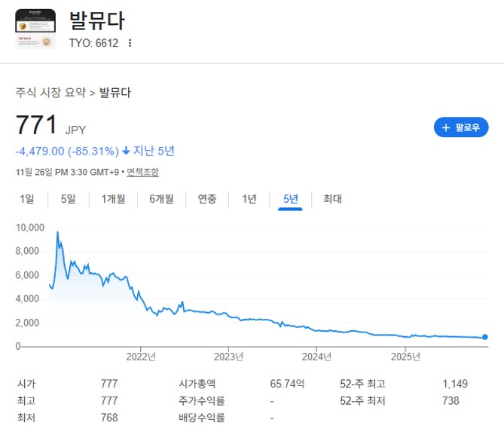Switch to the 1개월 range tab
The image size is (504, 432).
tap(113, 199)
